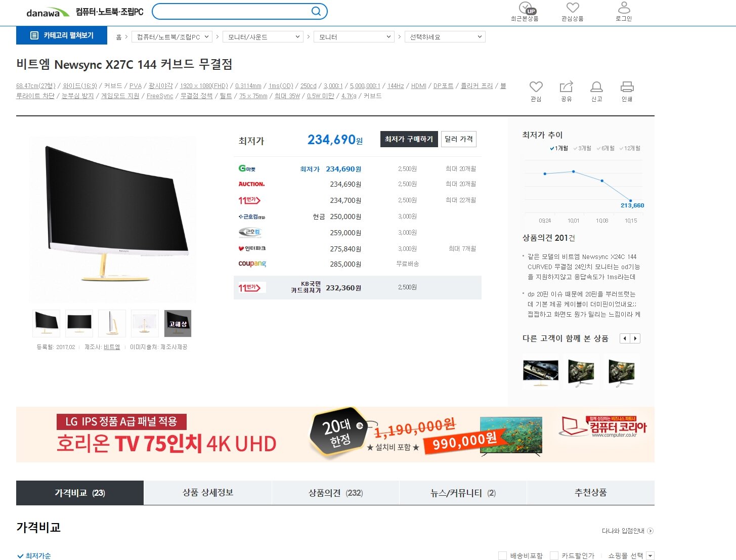Screen dimensions: 736x560
Task: Click the 딜러 가격 button
Action: tap(459, 139)
